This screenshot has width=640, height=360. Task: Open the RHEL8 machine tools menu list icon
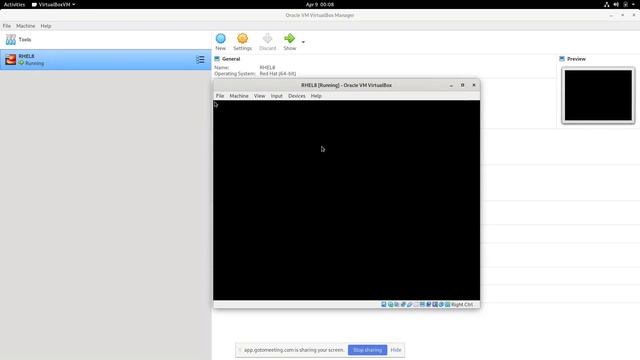pos(200,60)
